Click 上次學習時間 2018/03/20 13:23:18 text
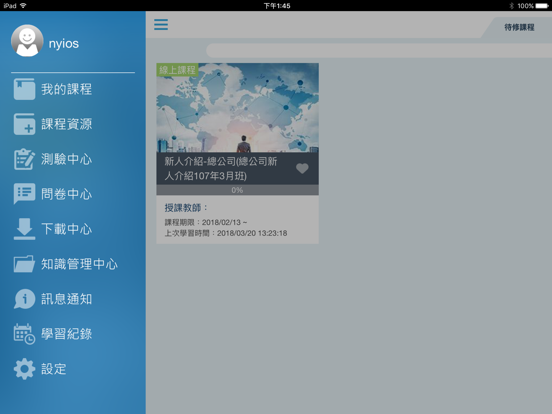This screenshot has height=414, width=552. click(x=226, y=233)
